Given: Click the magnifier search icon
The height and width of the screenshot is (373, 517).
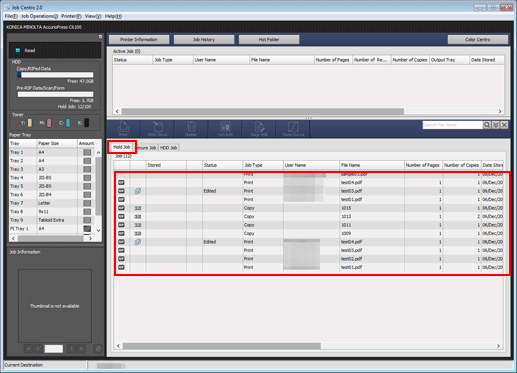Looking at the screenshot, I should click(x=487, y=125).
